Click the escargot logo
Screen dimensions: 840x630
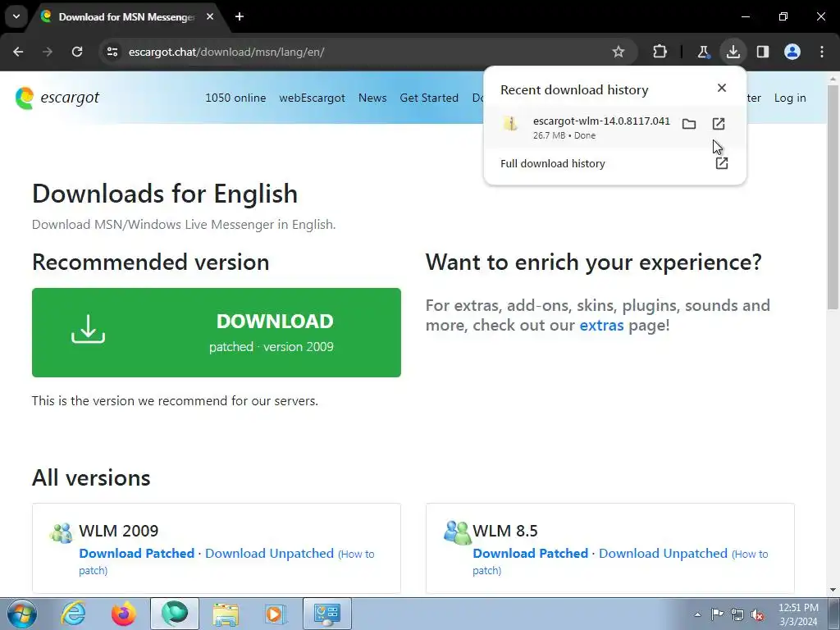[57, 98]
